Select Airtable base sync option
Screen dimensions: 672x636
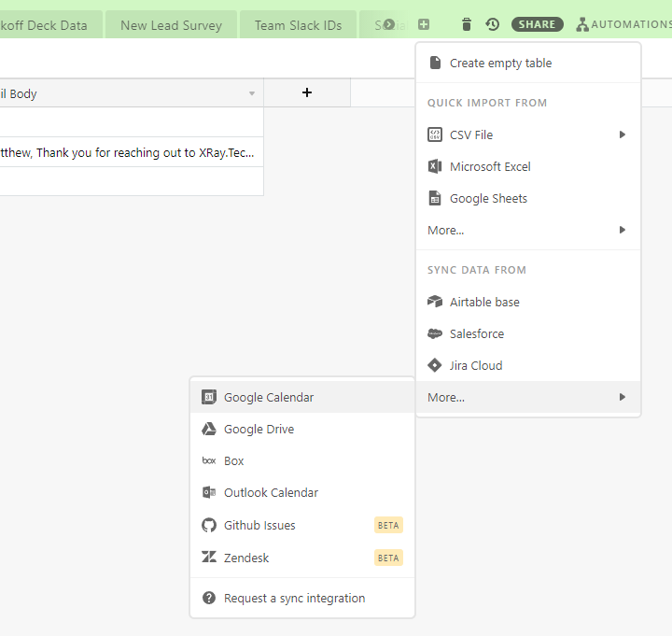pos(528,302)
